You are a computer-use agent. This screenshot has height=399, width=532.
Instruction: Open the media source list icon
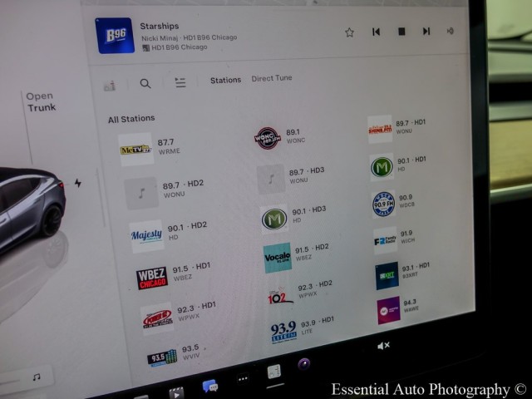[180, 82]
